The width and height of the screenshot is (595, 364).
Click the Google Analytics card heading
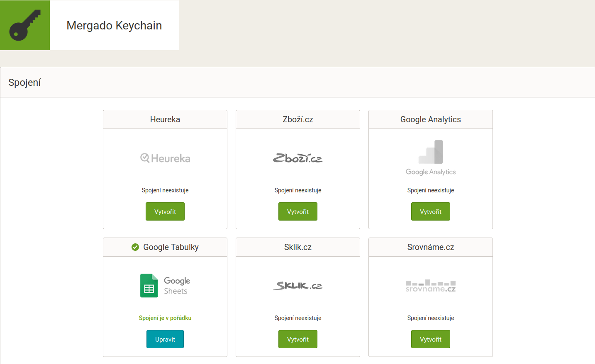point(431,119)
